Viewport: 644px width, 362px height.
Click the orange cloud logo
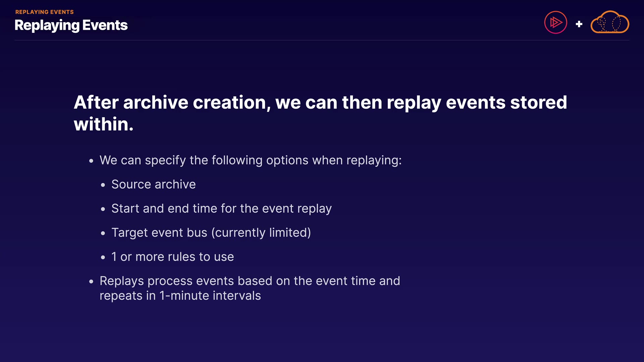tap(609, 22)
